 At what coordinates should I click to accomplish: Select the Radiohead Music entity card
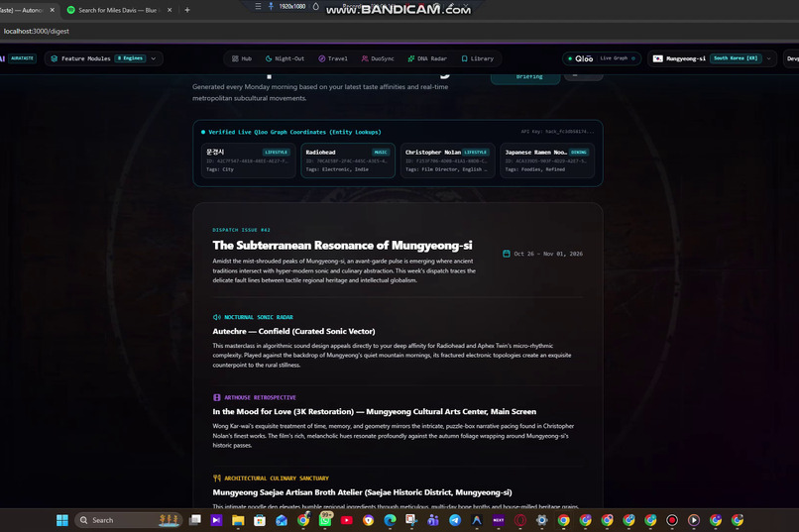pos(348,160)
